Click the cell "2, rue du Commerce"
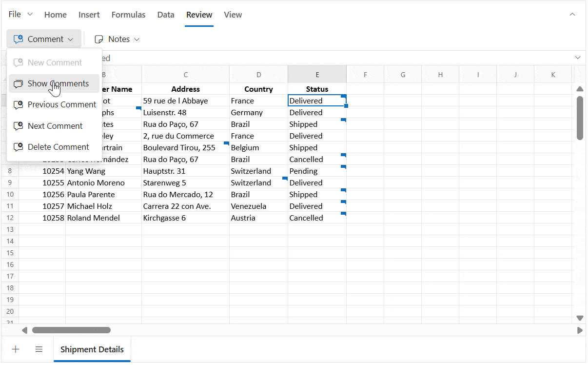The width and height of the screenshot is (588, 365). click(x=186, y=136)
